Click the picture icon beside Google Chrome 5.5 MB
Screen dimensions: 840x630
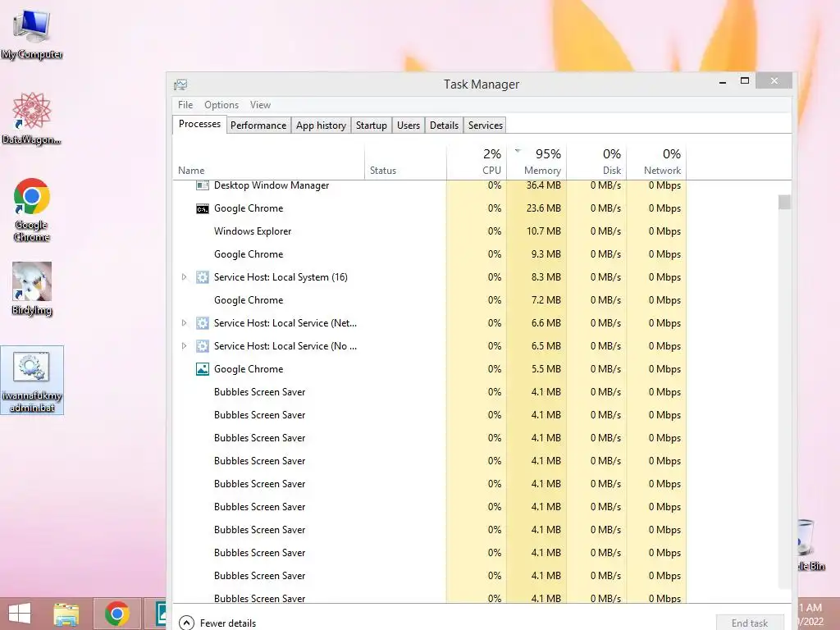pos(202,369)
